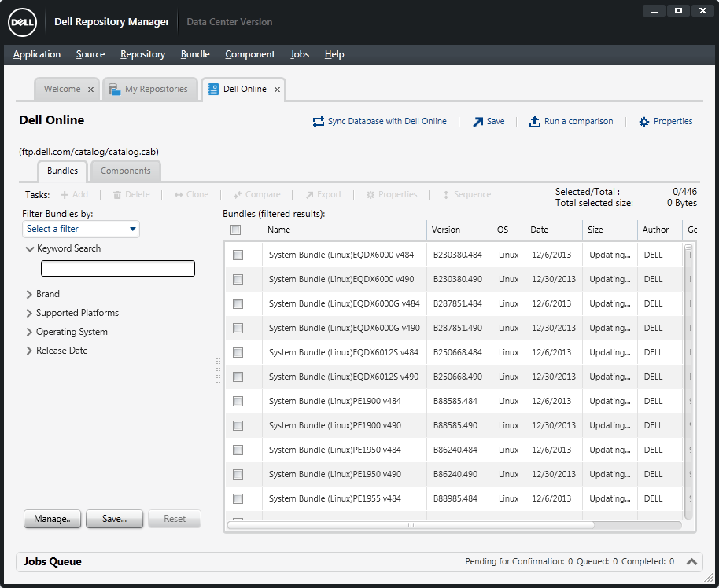
Task: Switch to the Components tab
Action: (x=125, y=170)
